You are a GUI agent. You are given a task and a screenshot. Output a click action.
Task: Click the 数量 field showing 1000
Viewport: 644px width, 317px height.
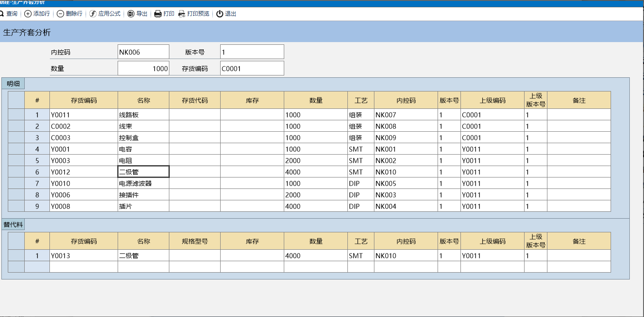[143, 69]
